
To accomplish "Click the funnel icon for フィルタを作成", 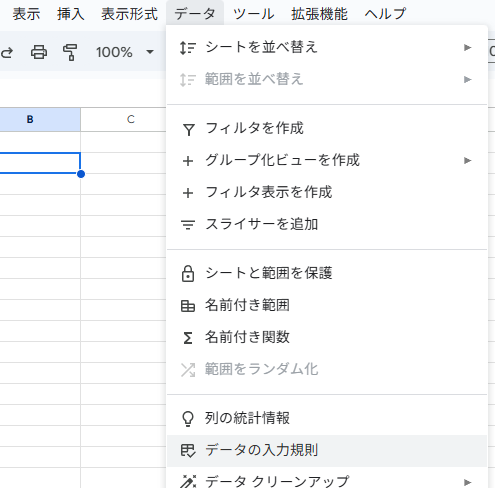I will coord(188,129).
